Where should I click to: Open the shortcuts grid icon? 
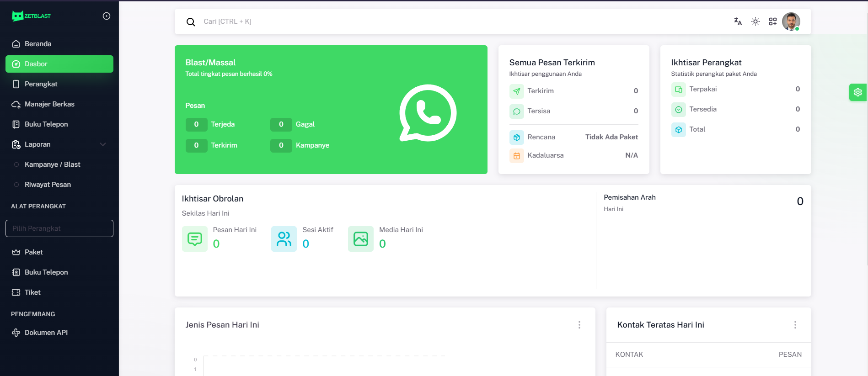pyautogui.click(x=772, y=21)
